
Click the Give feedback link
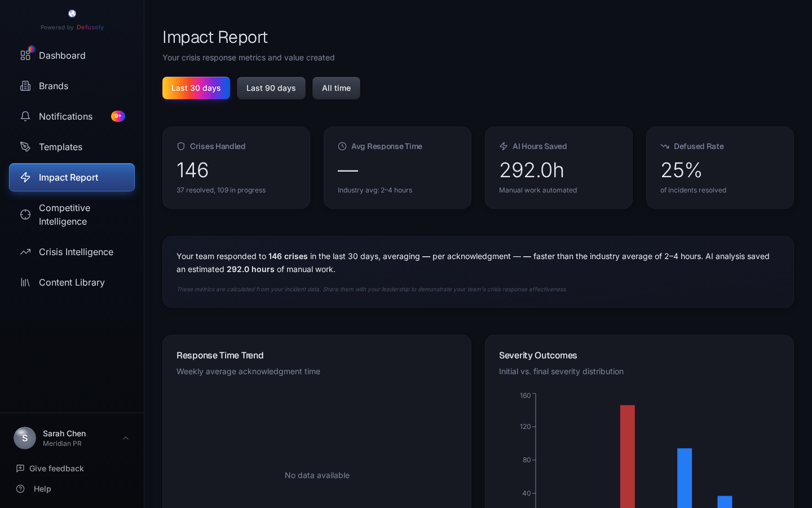pyautogui.click(x=56, y=468)
